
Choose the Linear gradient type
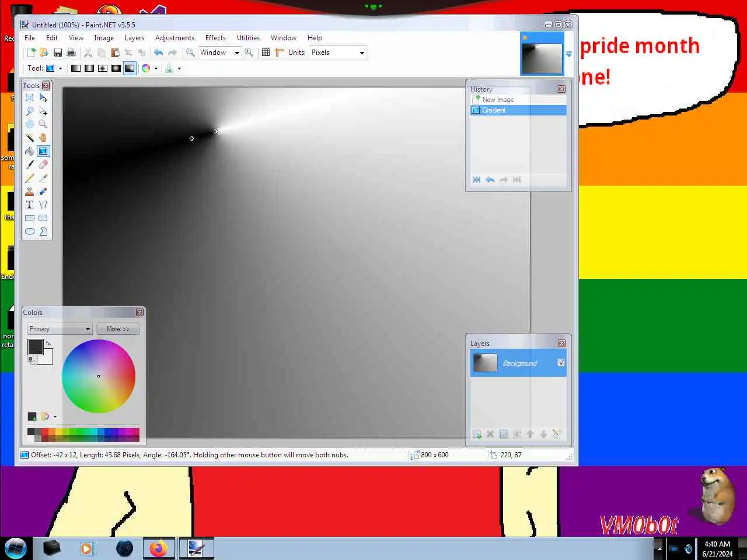click(76, 68)
